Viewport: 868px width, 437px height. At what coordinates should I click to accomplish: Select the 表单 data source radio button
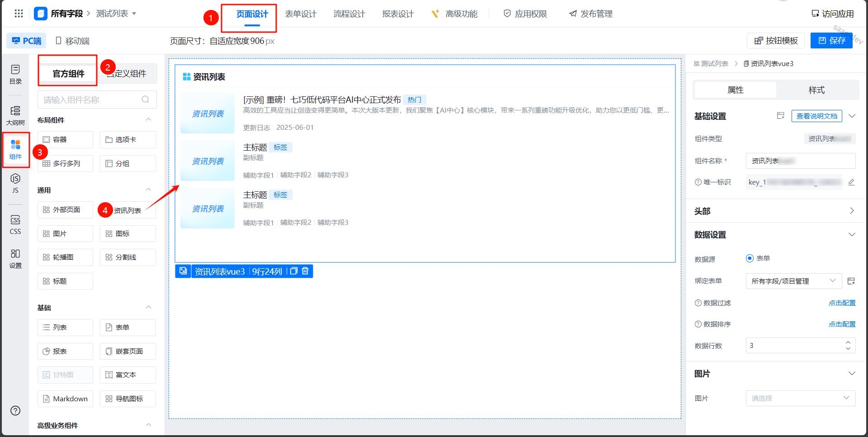750,258
